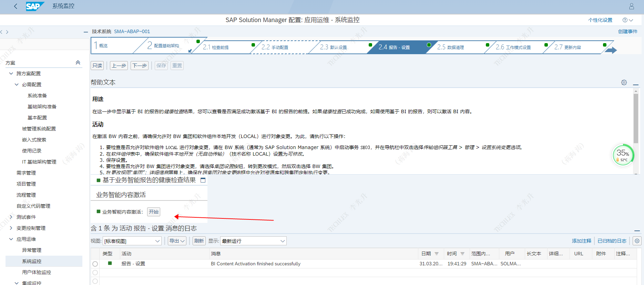This screenshot has height=285, width=644.
Task: Collapse the help text panel
Action: point(636,85)
